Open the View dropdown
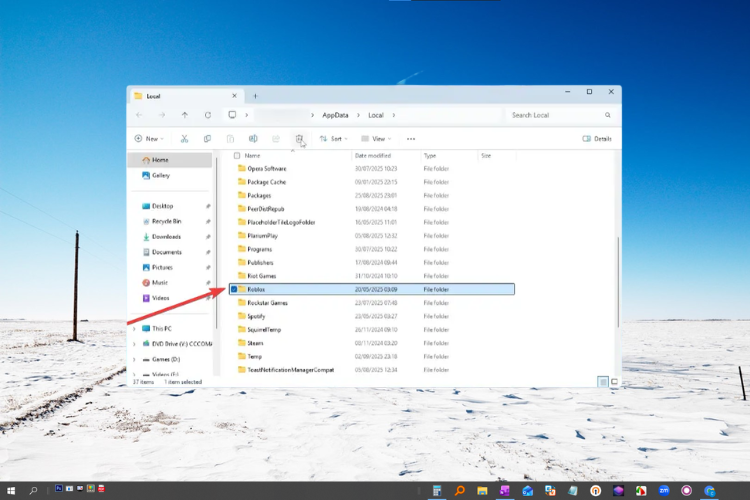The image size is (750, 500). (x=376, y=139)
